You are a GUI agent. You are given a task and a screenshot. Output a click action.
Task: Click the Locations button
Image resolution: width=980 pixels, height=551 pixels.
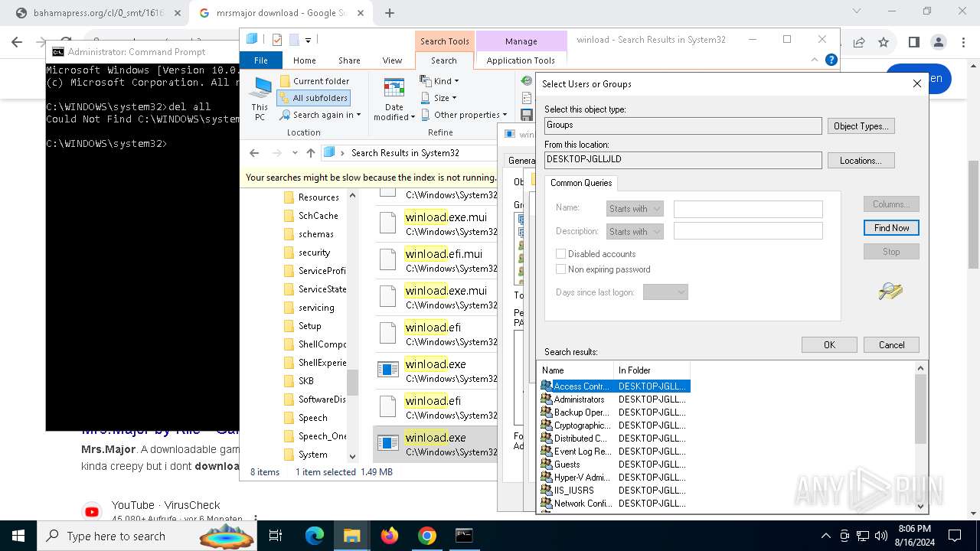point(861,161)
